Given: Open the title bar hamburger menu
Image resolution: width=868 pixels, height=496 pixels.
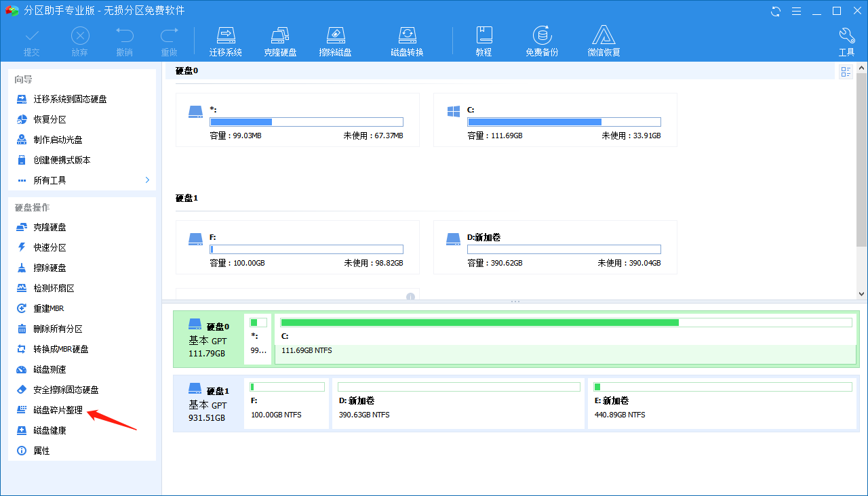Looking at the screenshot, I should coord(797,11).
